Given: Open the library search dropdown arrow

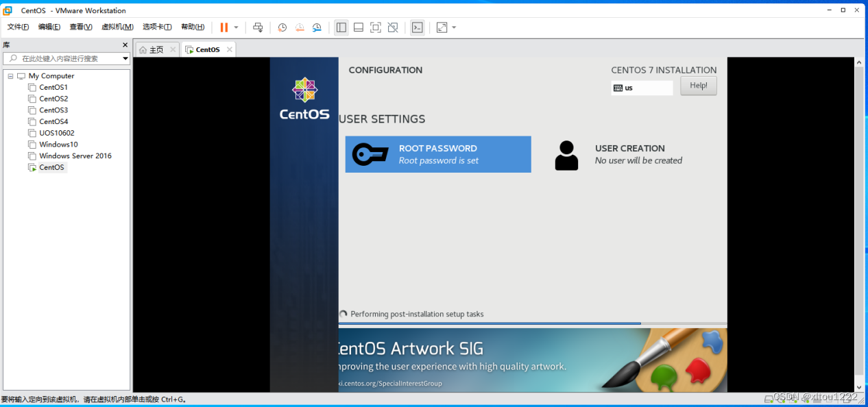Looking at the screenshot, I should click(x=125, y=59).
